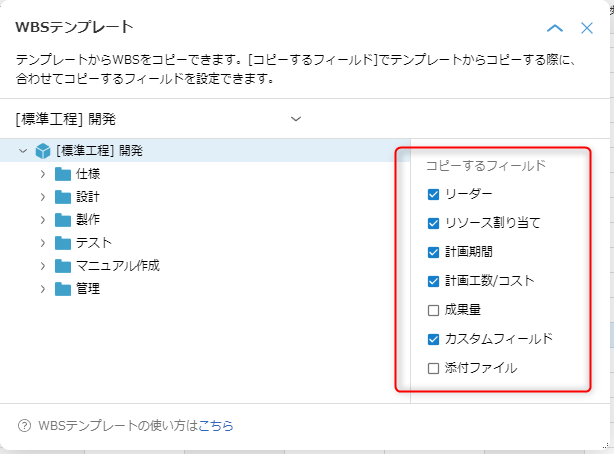Collapse the WBS template panel with the up chevron
Screen dimensions: 614x454
[x=556, y=28]
